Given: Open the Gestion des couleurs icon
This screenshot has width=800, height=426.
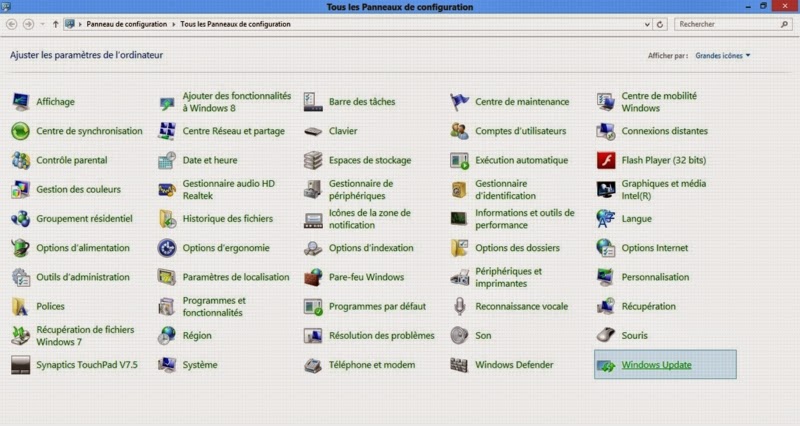Looking at the screenshot, I should pos(21,189).
